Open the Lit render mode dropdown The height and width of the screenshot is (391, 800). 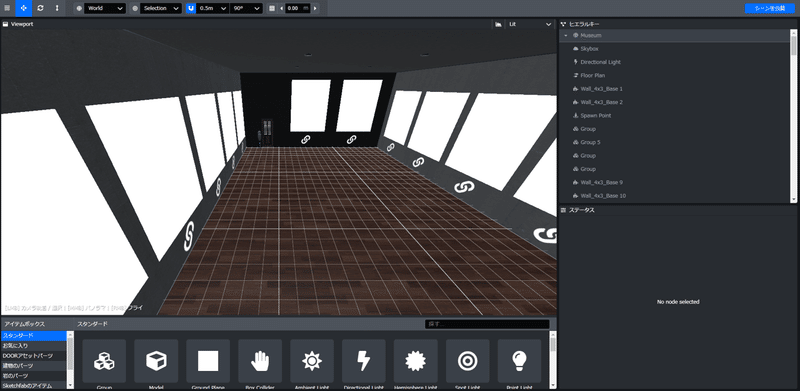click(530, 24)
